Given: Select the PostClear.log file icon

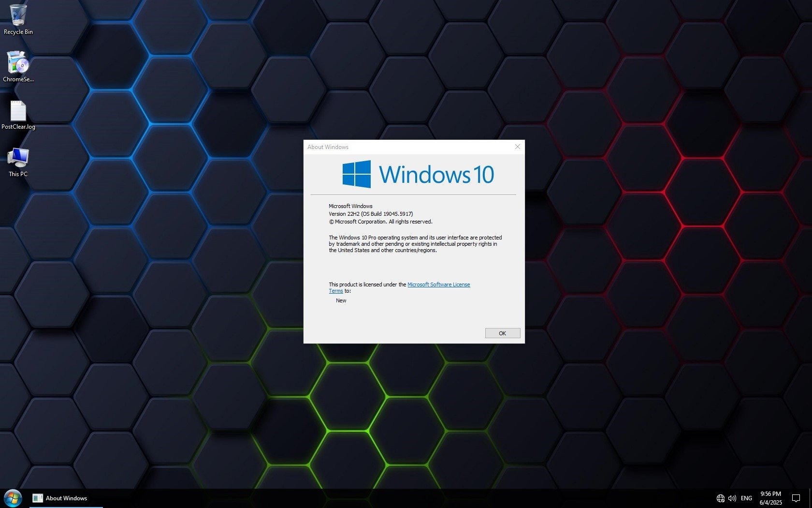Looking at the screenshot, I should point(18,115).
